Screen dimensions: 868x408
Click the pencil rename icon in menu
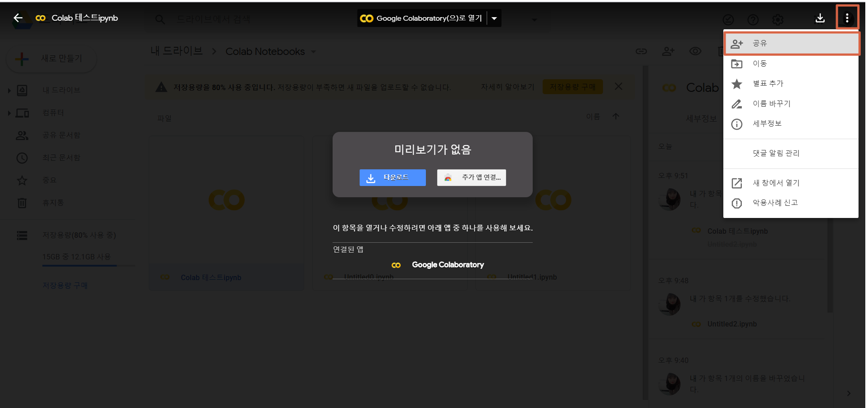[736, 104]
